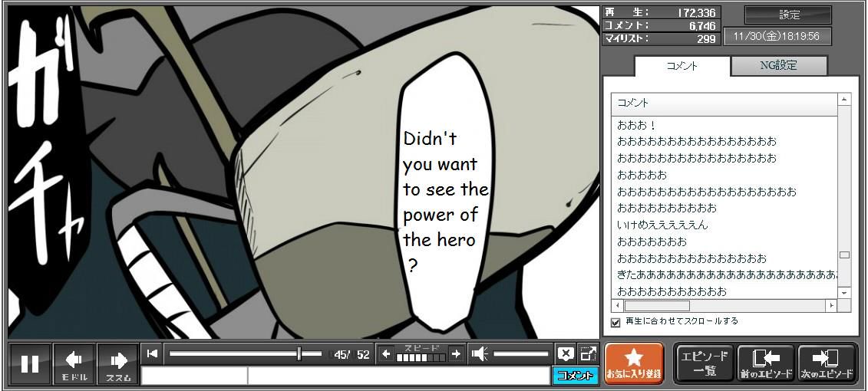This screenshot has width=868, height=391.
Task: Add to favorites with the star button
Action: [x=634, y=363]
